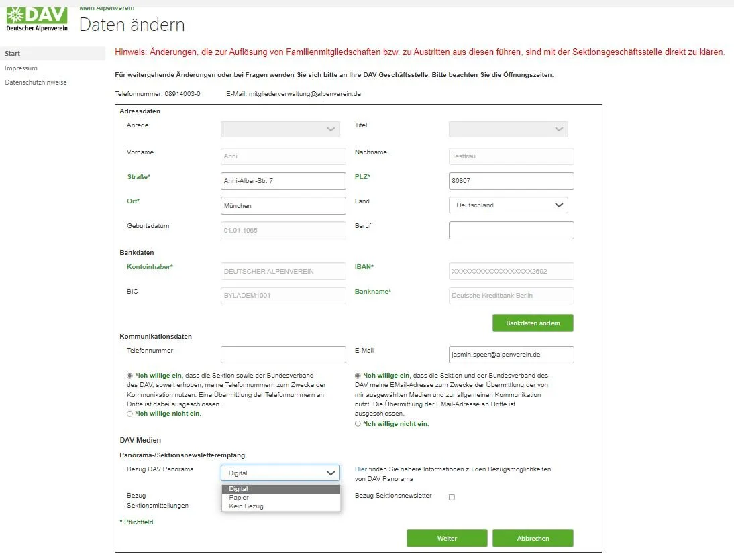Click into the Straße input field
The image size is (734, 560).
click(283, 181)
